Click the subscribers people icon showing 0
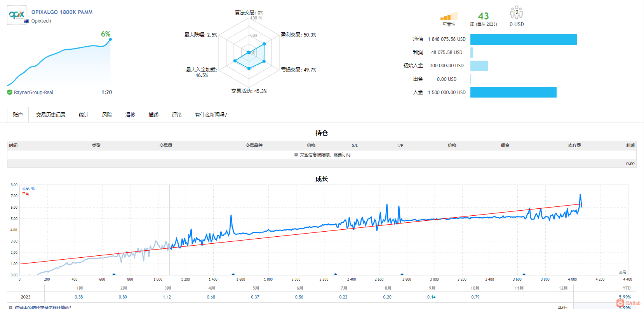Image resolution: width=644 pixels, height=309 pixels. click(517, 12)
